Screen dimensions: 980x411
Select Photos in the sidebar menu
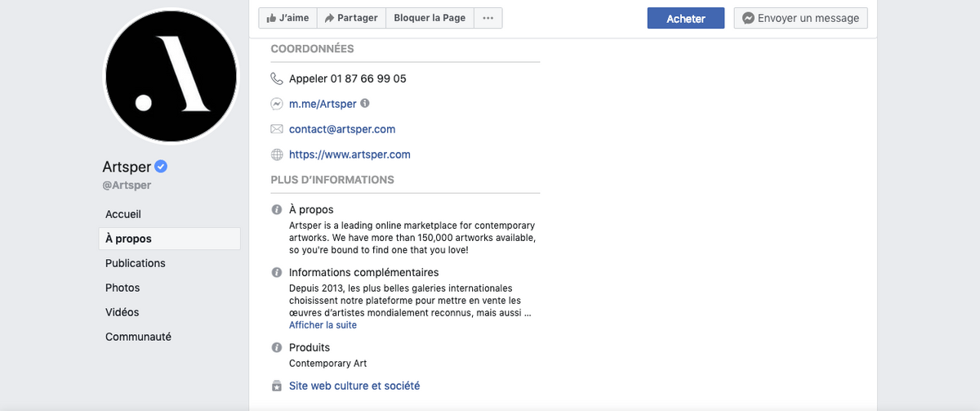[122, 288]
